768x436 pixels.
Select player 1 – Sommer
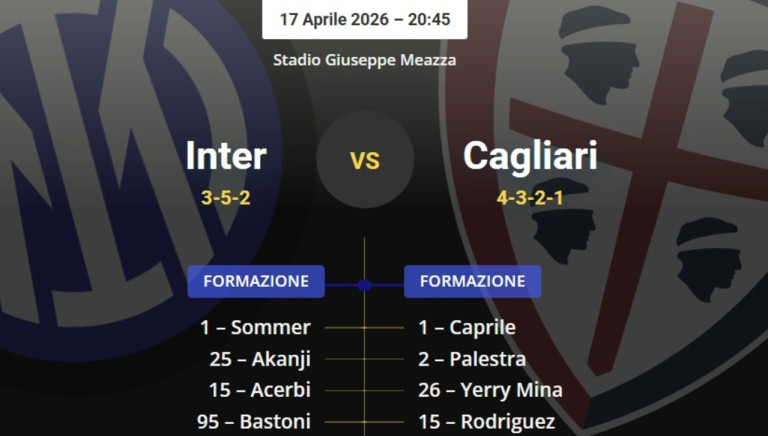255,327
